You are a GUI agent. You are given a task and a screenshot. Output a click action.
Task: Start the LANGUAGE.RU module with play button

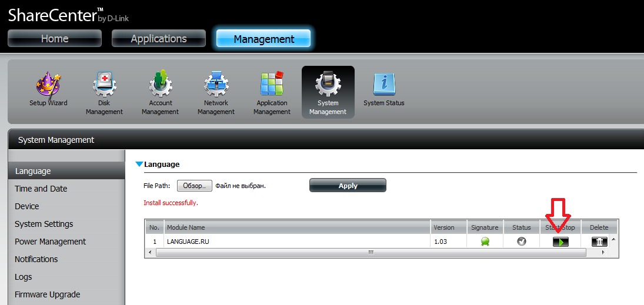point(560,242)
